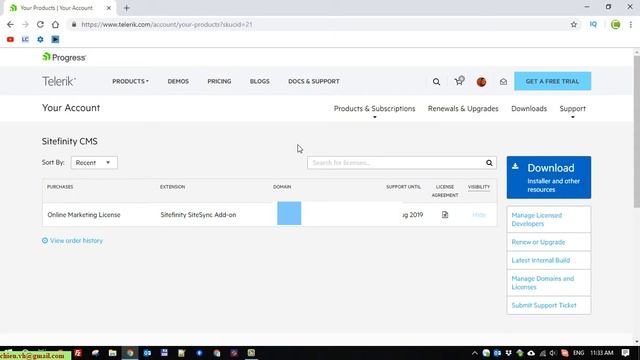The image size is (640, 360).
Task: Click the volume tray icon
Action: pos(553,353)
